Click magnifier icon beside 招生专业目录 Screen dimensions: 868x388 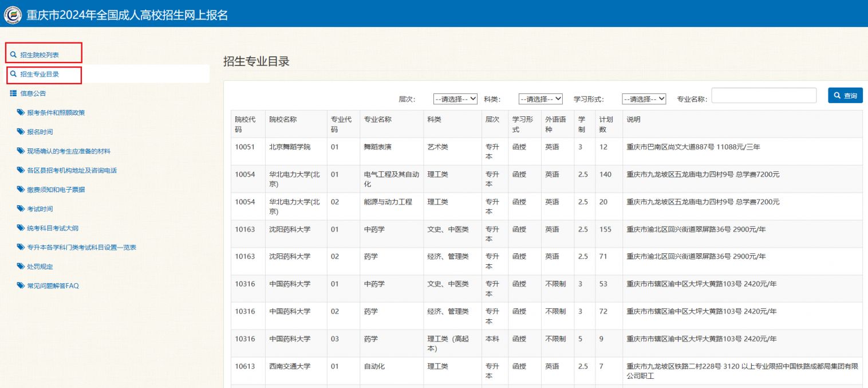pyautogui.click(x=13, y=74)
